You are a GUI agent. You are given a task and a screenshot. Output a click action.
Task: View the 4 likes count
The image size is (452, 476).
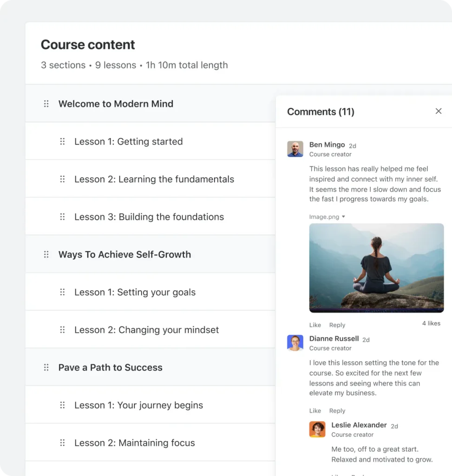[x=431, y=324]
